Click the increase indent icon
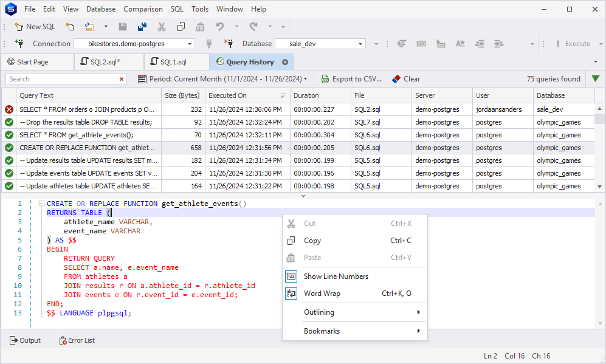This screenshot has height=364, width=606. (499, 44)
